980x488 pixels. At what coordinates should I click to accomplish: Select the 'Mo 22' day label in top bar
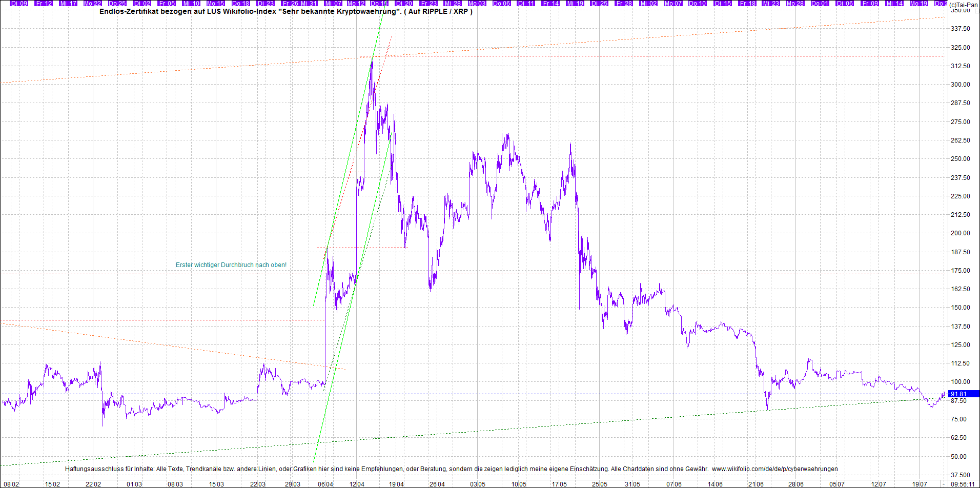click(92, 3)
